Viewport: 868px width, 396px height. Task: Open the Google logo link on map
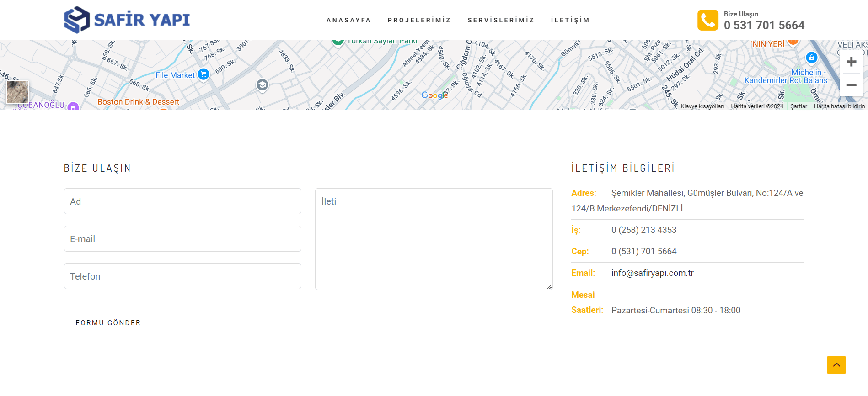point(434,95)
